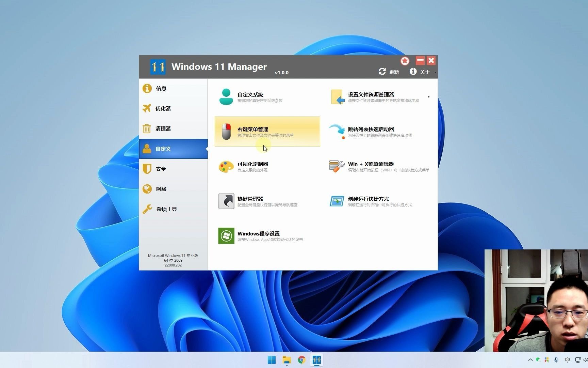588x368 pixels.
Task: Switch to the 网络 sidebar section
Action: pyautogui.click(x=173, y=189)
